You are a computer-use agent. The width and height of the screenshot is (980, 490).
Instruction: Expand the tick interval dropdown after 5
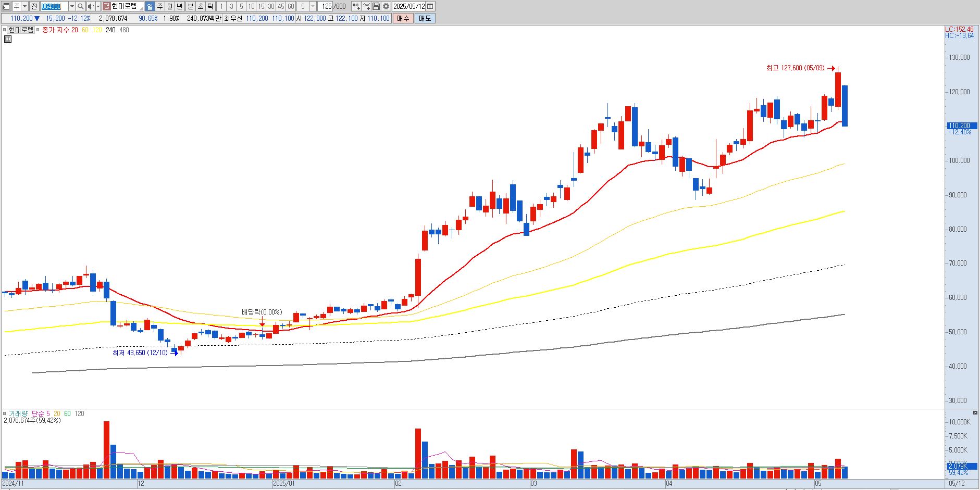(x=313, y=6)
